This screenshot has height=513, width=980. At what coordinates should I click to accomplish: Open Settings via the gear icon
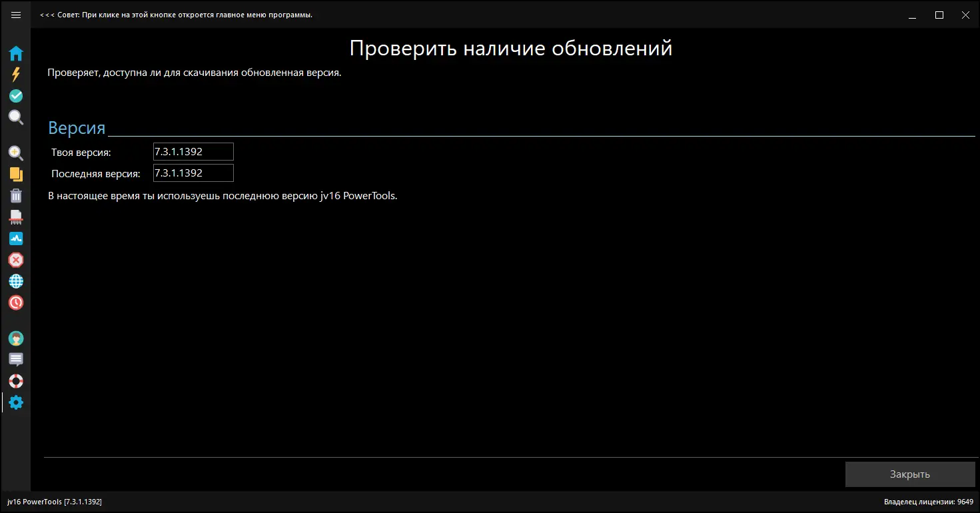point(16,402)
